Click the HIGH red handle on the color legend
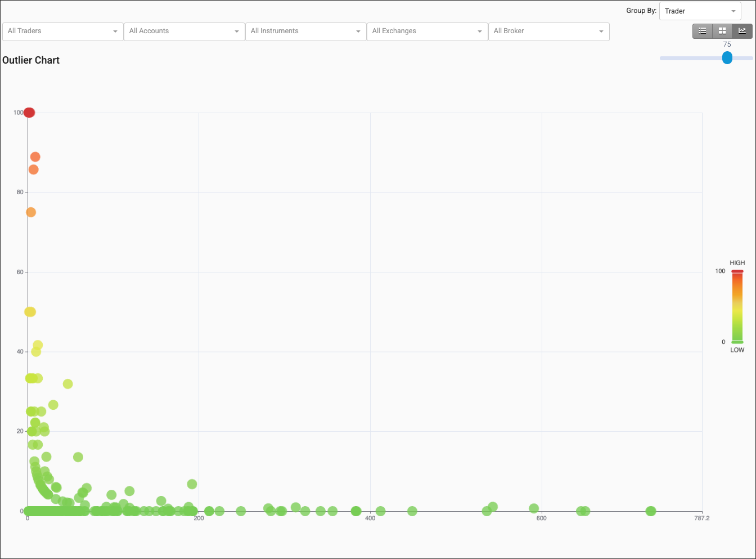Screen dimensions: 756x559 [x=737, y=271]
